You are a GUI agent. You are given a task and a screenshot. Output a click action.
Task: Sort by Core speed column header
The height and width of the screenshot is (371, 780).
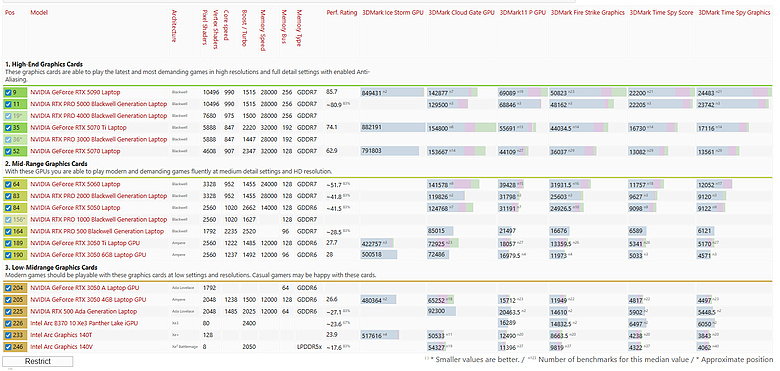tap(226, 24)
